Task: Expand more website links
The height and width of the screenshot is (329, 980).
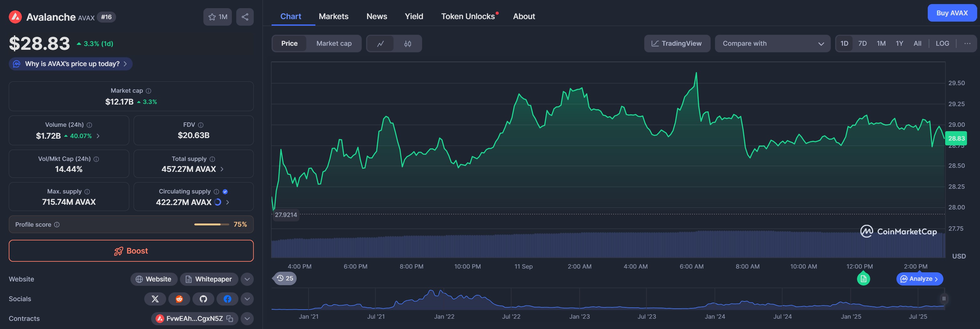Action: click(247, 279)
